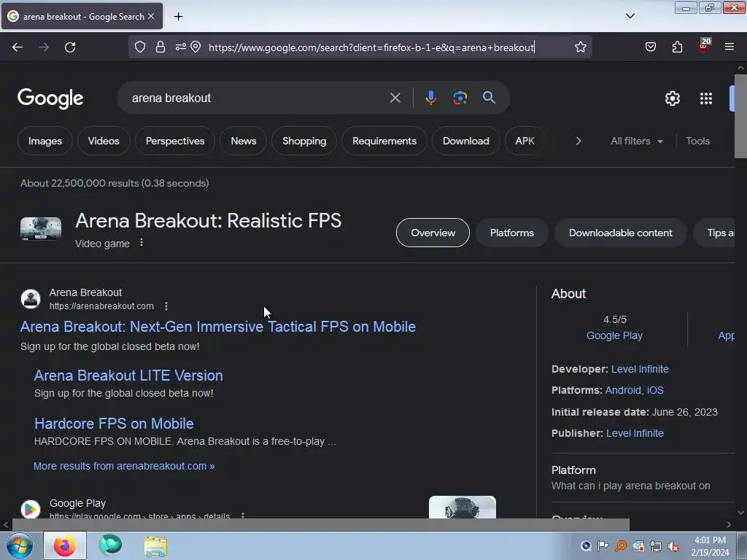
Task: Open the Hardcore FPS on Mobile link
Action: click(114, 424)
